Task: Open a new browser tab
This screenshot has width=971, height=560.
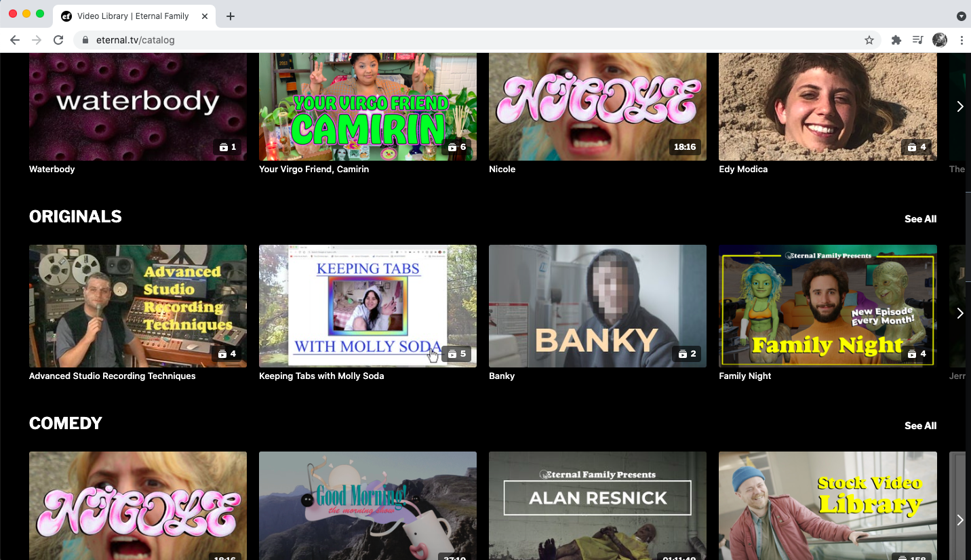Action: point(231,16)
